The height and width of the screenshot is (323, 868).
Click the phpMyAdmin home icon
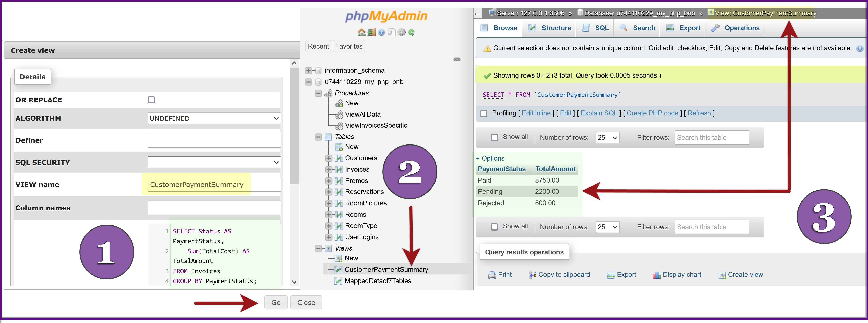[361, 32]
